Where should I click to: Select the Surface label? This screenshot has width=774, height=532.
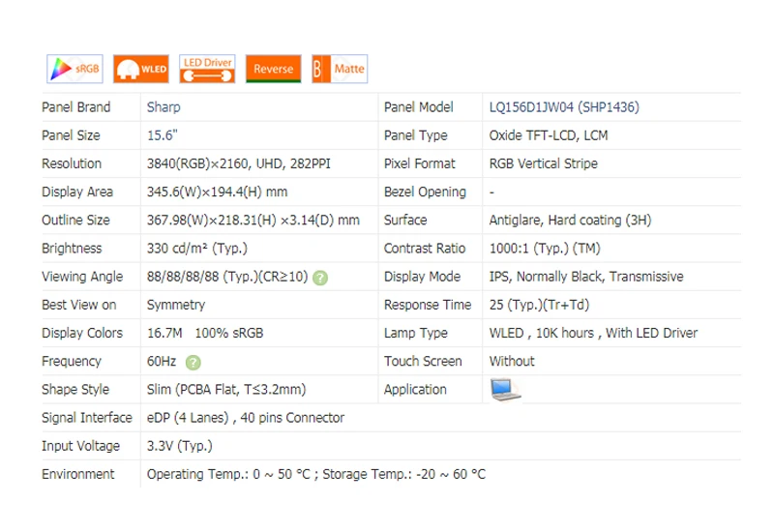(x=405, y=220)
